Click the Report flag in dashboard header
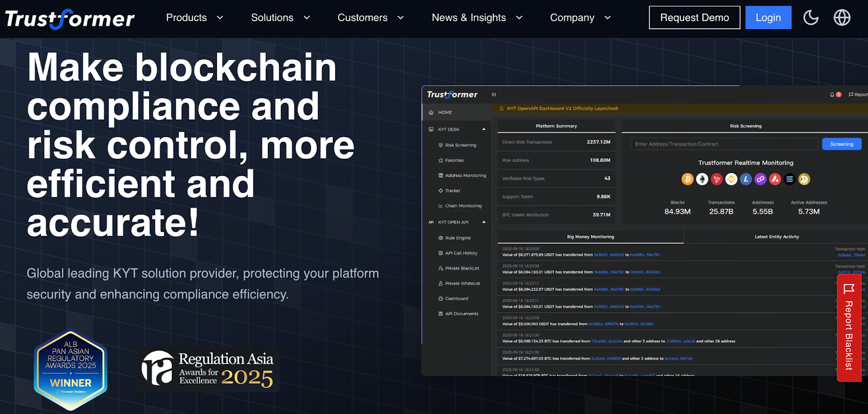The height and width of the screenshot is (414, 868). coord(858,94)
